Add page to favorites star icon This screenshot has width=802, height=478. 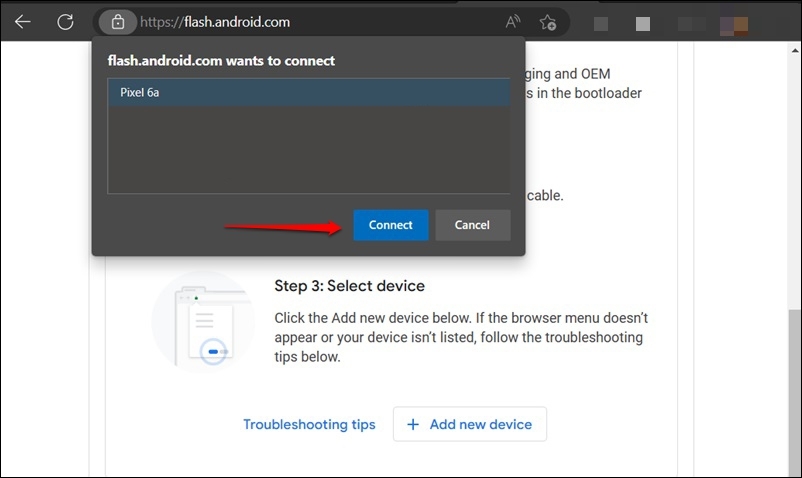(x=548, y=22)
